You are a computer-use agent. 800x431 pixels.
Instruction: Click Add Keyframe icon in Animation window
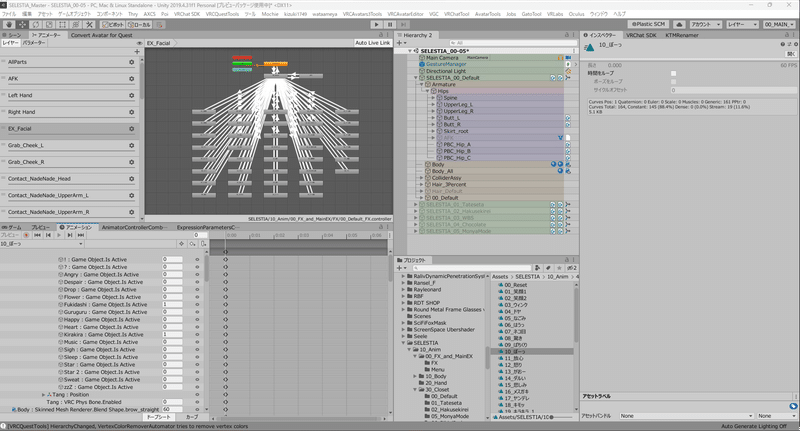192,244
